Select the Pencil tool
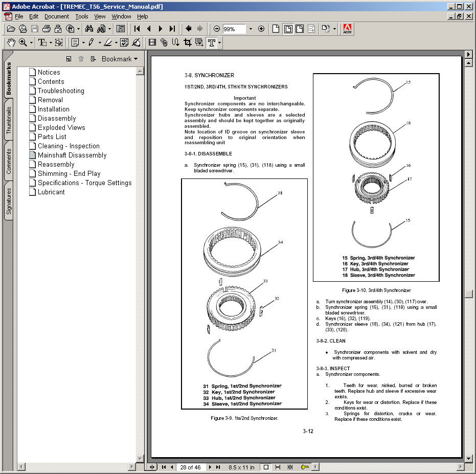 (x=91, y=42)
